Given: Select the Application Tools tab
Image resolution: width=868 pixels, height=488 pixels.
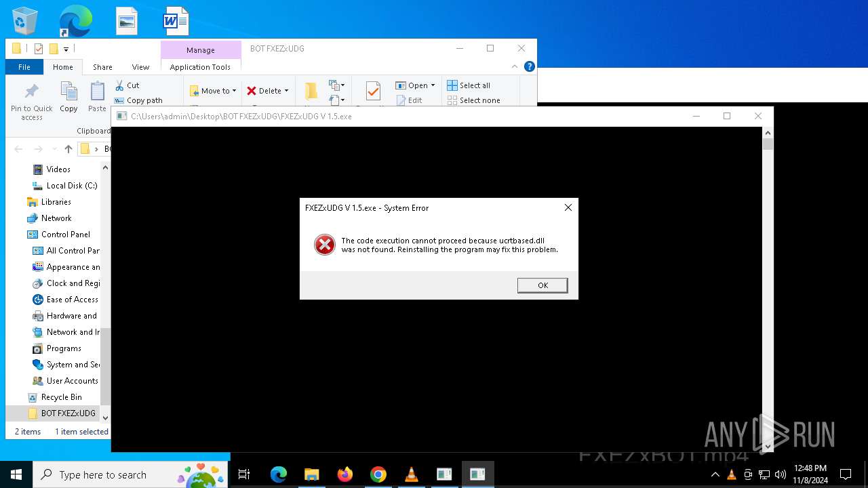Looking at the screenshot, I should (x=200, y=67).
